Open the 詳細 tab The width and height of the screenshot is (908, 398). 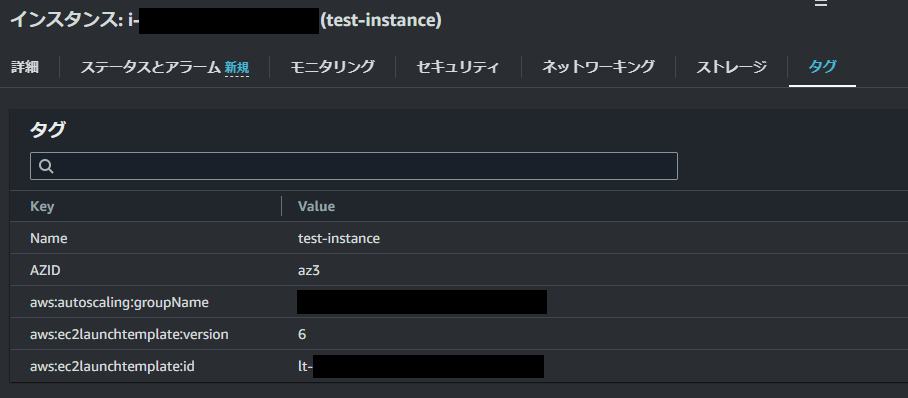pyautogui.click(x=25, y=67)
